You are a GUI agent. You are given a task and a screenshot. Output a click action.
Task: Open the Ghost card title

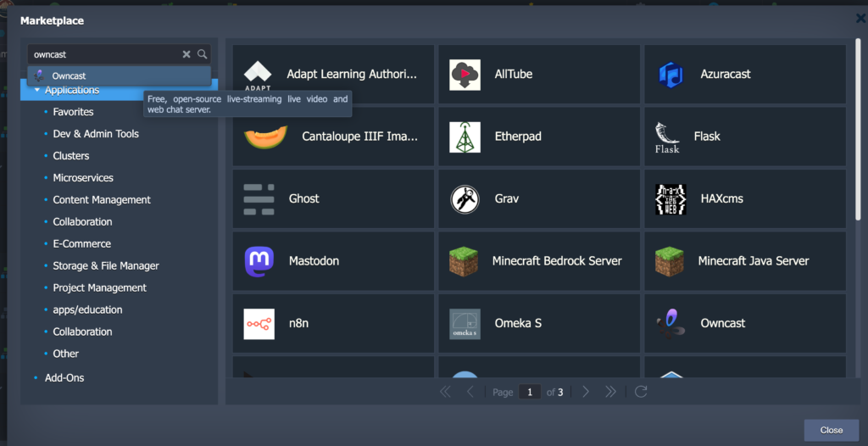[x=304, y=198]
